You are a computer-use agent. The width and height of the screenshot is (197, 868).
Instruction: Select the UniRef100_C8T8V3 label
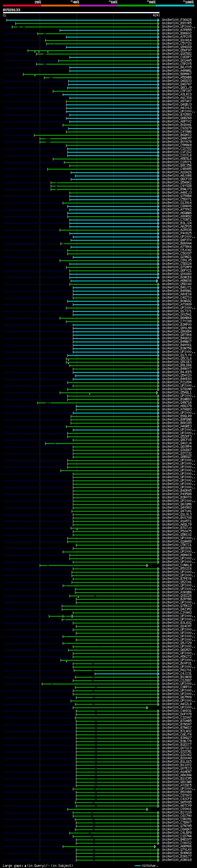pos(177,796)
